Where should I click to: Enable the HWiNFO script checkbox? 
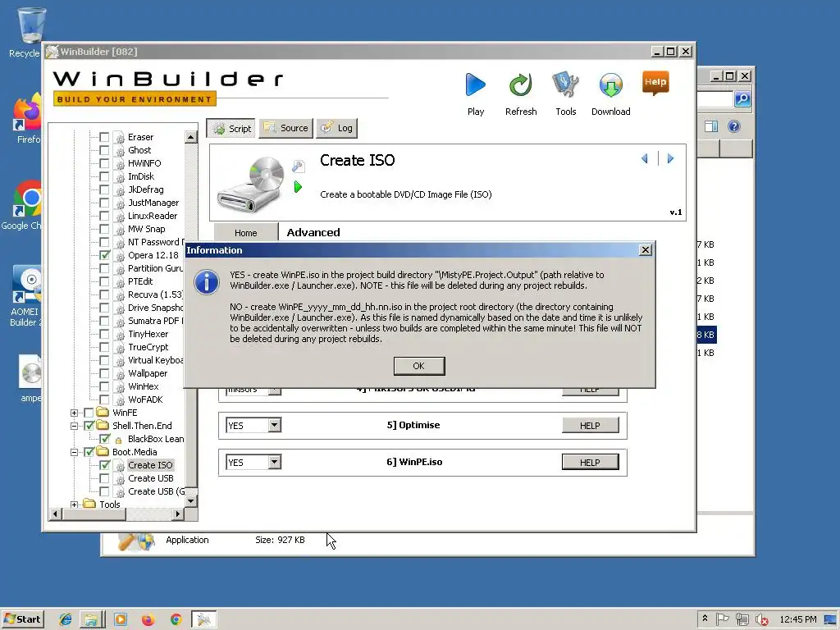[104, 163]
